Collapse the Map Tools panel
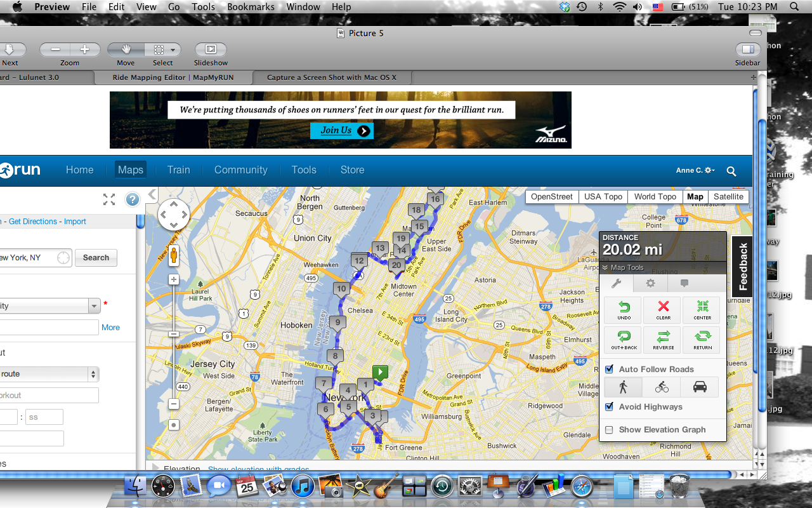The image size is (812, 508). point(606,268)
